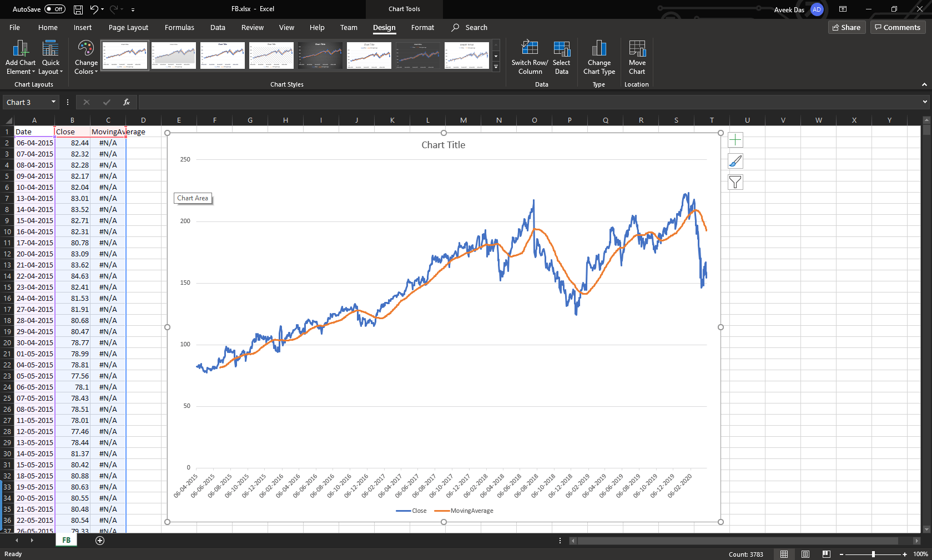Click the Share button
This screenshot has width=932, height=560.
tap(847, 27)
